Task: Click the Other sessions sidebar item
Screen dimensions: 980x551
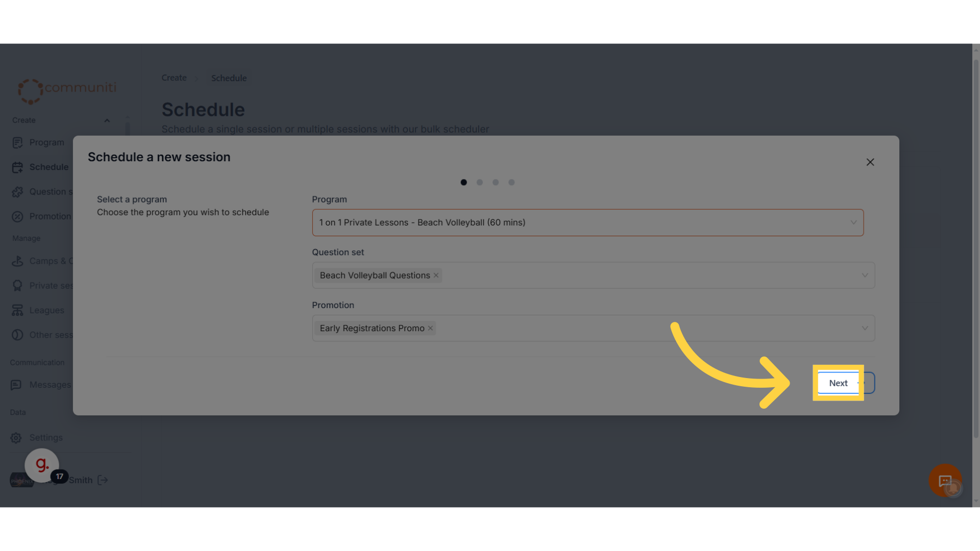Action: coord(51,335)
